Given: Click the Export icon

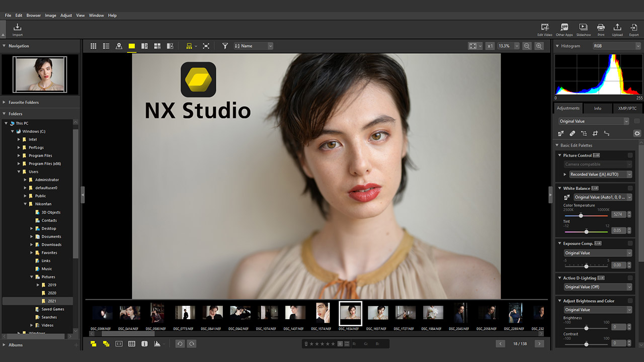Looking at the screenshot, I should (633, 28).
